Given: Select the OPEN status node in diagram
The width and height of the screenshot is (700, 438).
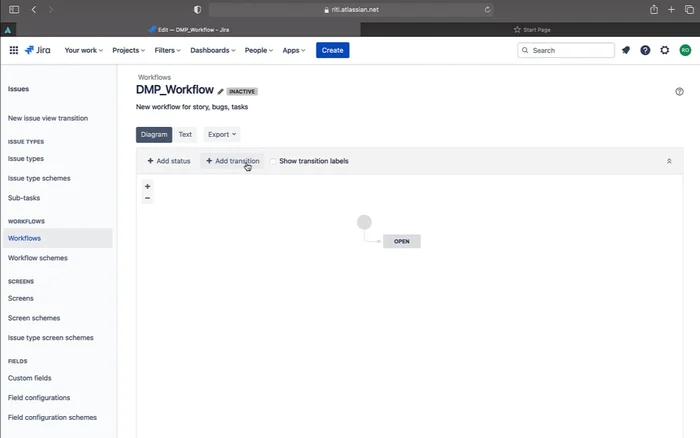Looking at the screenshot, I should (x=401, y=241).
